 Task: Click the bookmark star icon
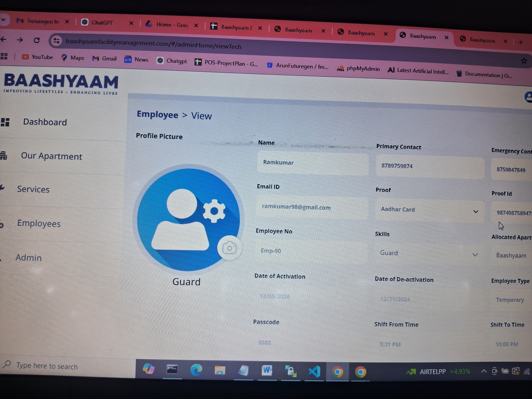(524, 61)
